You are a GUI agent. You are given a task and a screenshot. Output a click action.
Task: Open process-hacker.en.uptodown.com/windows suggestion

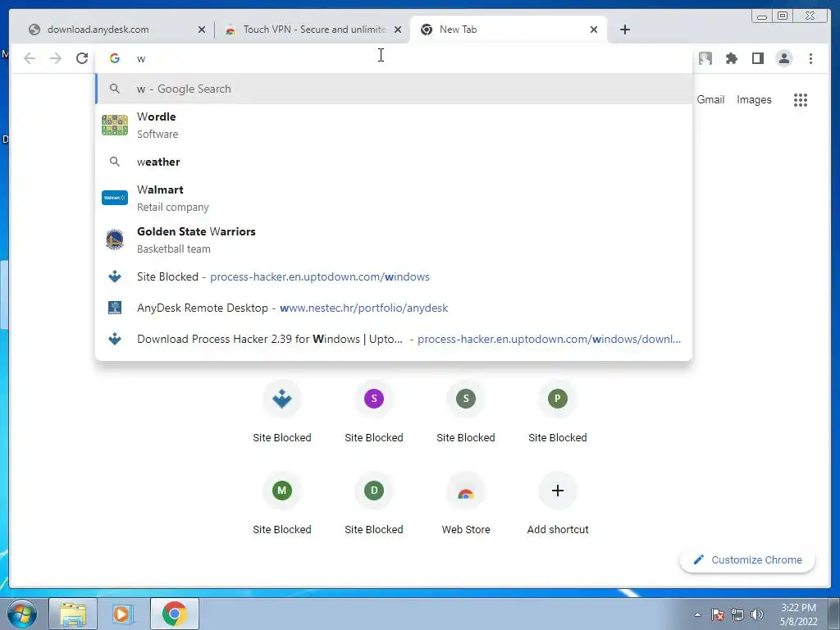394,277
